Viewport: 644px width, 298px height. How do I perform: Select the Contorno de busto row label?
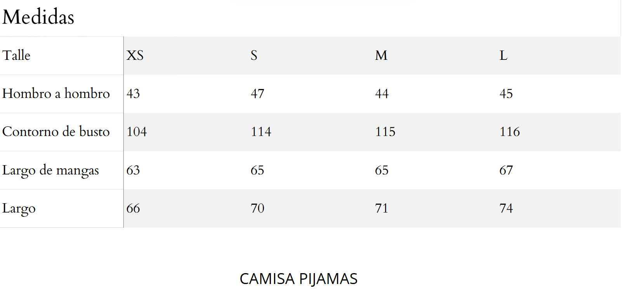(x=56, y=131)
